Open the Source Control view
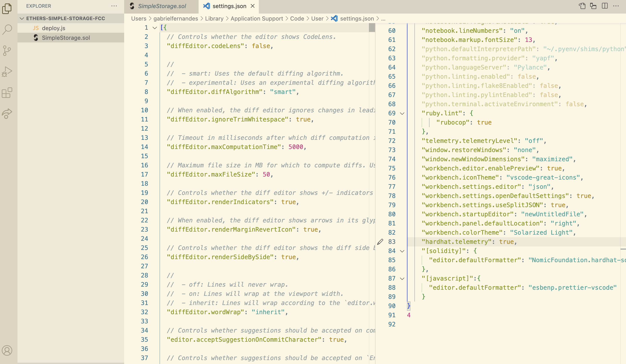The image size is (626, 364). (7, 51)
